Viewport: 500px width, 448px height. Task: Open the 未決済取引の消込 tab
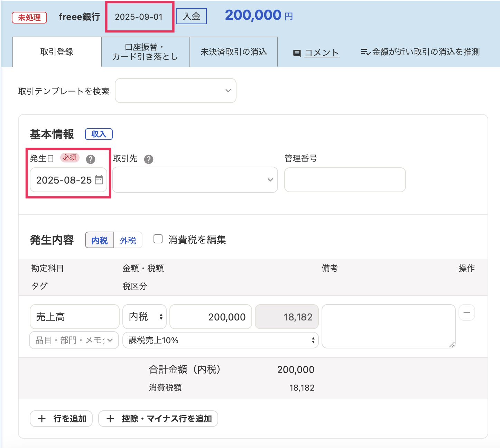233,52
